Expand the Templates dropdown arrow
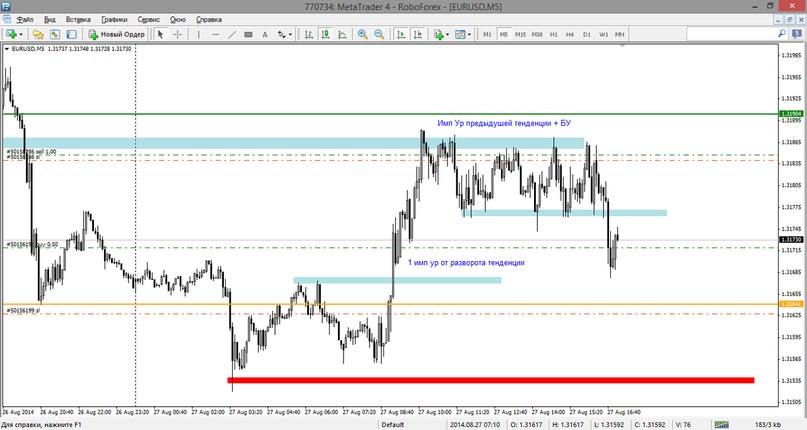 [469, 35]
